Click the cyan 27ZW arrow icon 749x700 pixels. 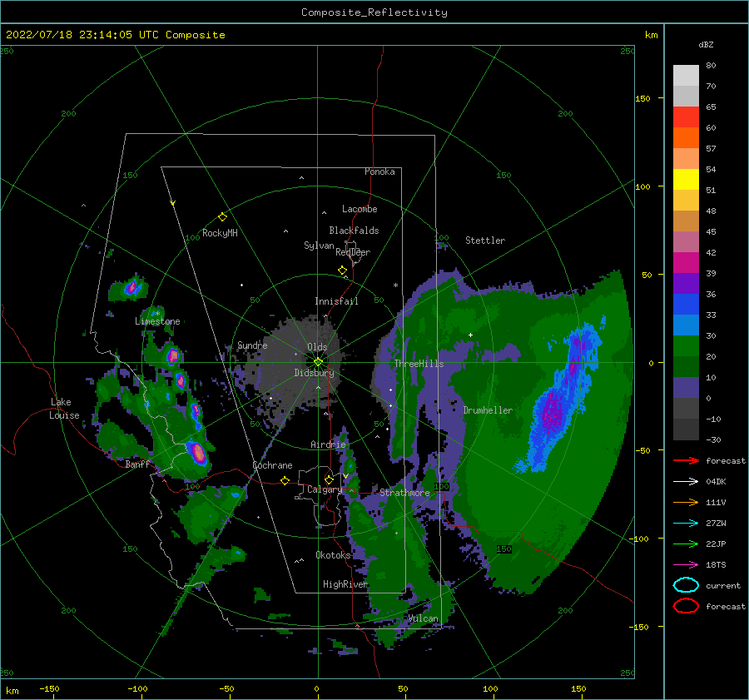[x=686, y=524]
